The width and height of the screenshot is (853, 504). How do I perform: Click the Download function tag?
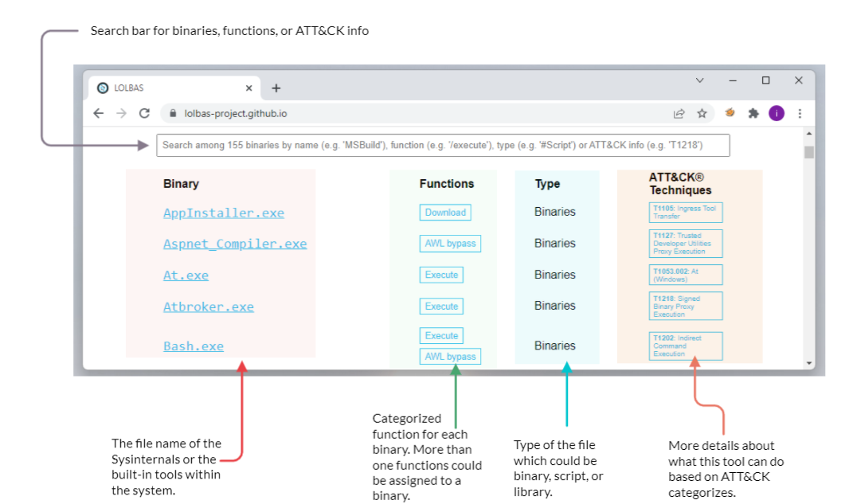[445, 213]
